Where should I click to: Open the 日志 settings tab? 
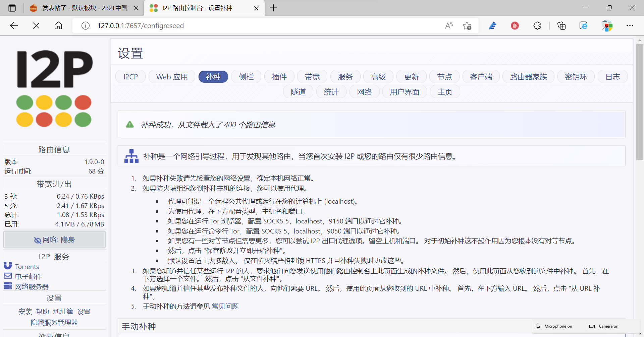tap(612, 77)
